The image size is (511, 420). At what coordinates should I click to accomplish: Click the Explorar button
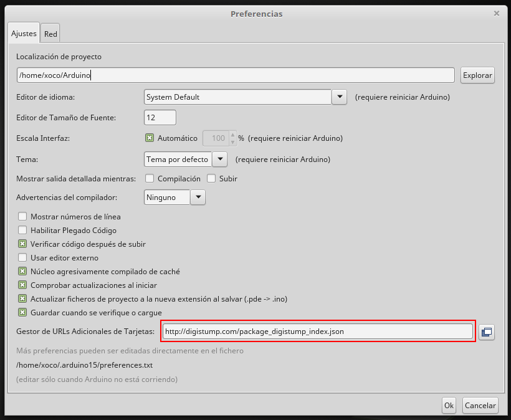tap(477, 75)
